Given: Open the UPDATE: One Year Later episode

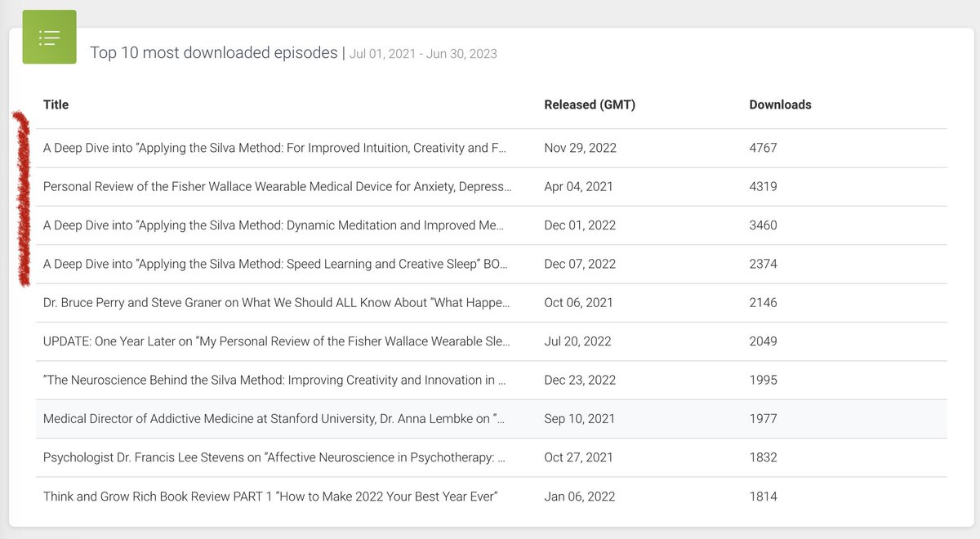Looking at the screenshot, I should [277, 341].
